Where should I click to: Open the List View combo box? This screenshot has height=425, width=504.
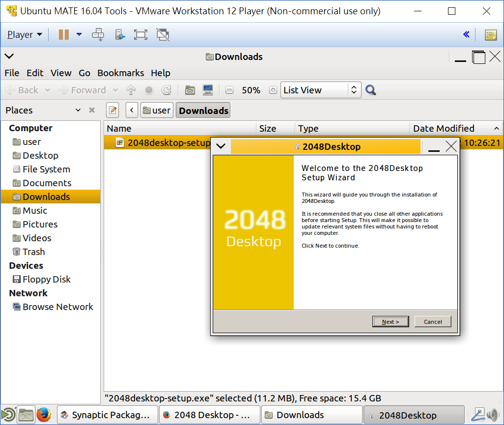point(321,90)
